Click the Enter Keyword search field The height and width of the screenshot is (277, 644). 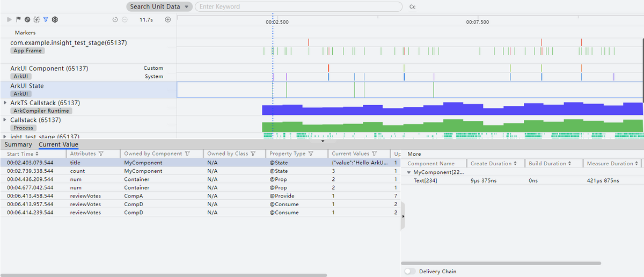298,7
